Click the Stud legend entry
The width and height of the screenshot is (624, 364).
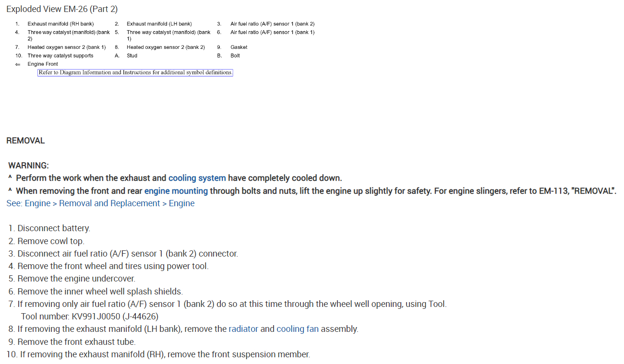pos(132,56)
